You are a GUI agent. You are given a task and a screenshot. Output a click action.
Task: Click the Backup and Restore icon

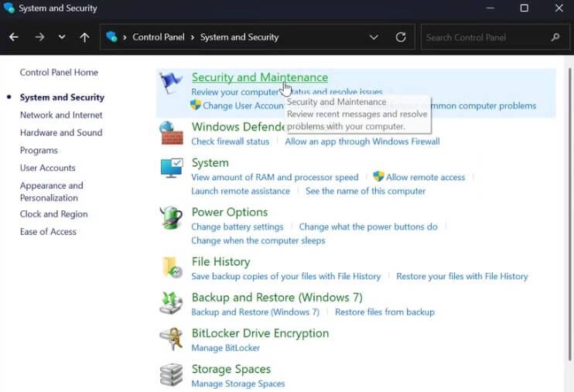coord(171,303)
